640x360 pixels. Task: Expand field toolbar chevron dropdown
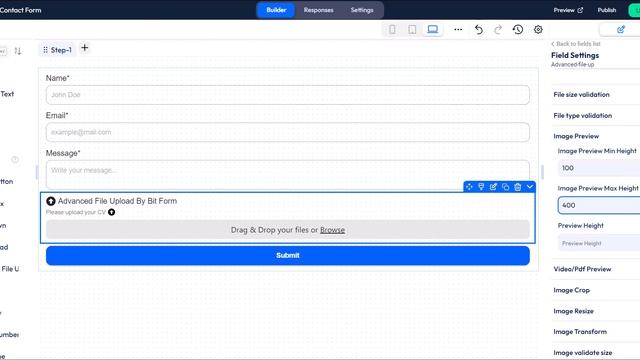[x=530, y=187]
